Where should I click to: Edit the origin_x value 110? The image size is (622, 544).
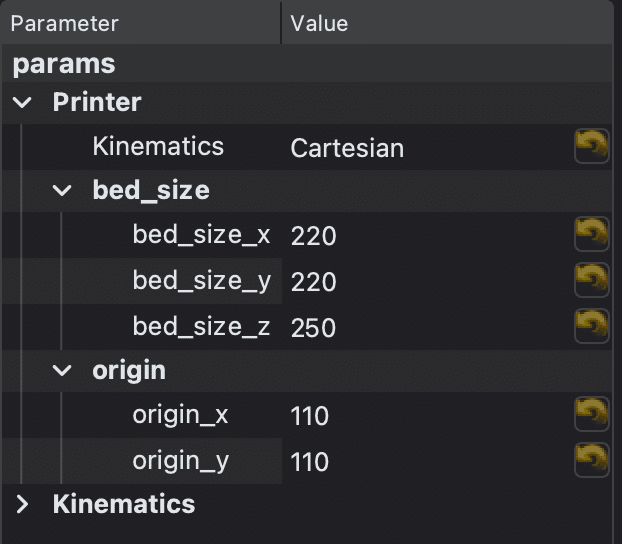[427, 415]
